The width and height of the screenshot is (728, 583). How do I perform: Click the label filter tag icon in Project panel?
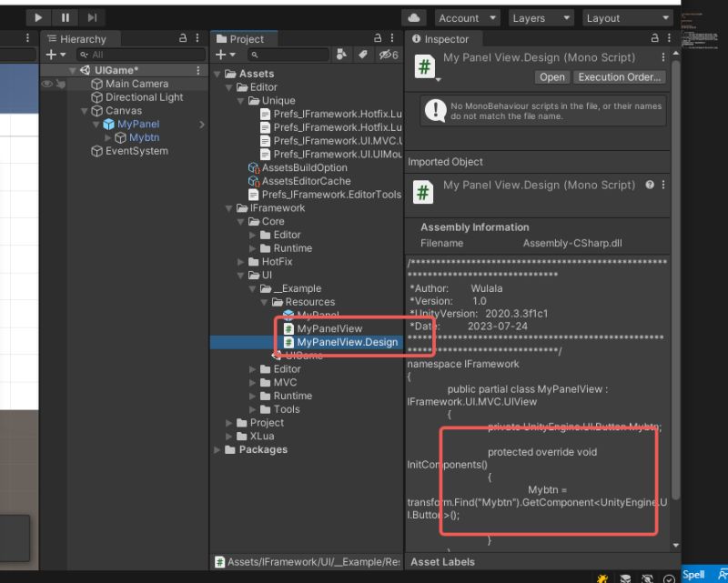(x=361, y=55)
